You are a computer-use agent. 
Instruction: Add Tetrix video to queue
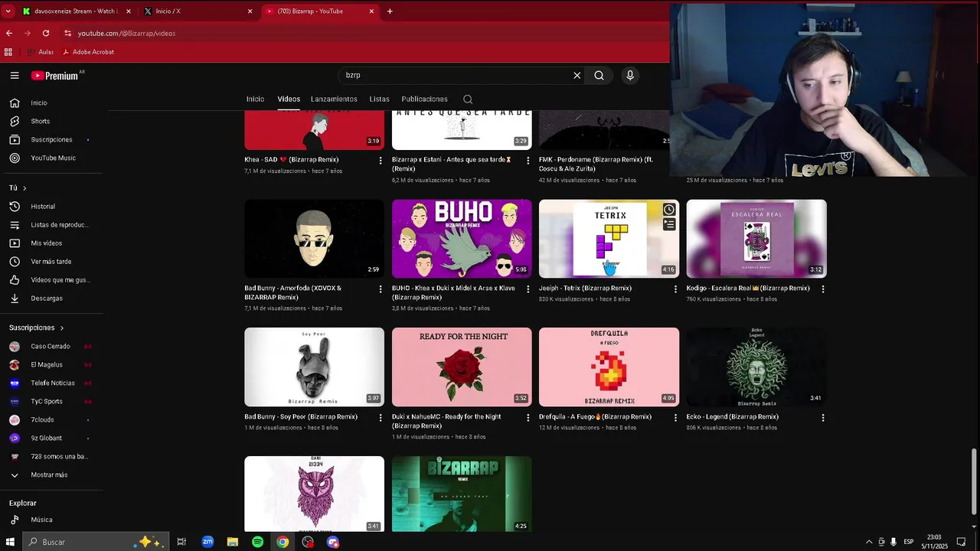tap(669, 224)
